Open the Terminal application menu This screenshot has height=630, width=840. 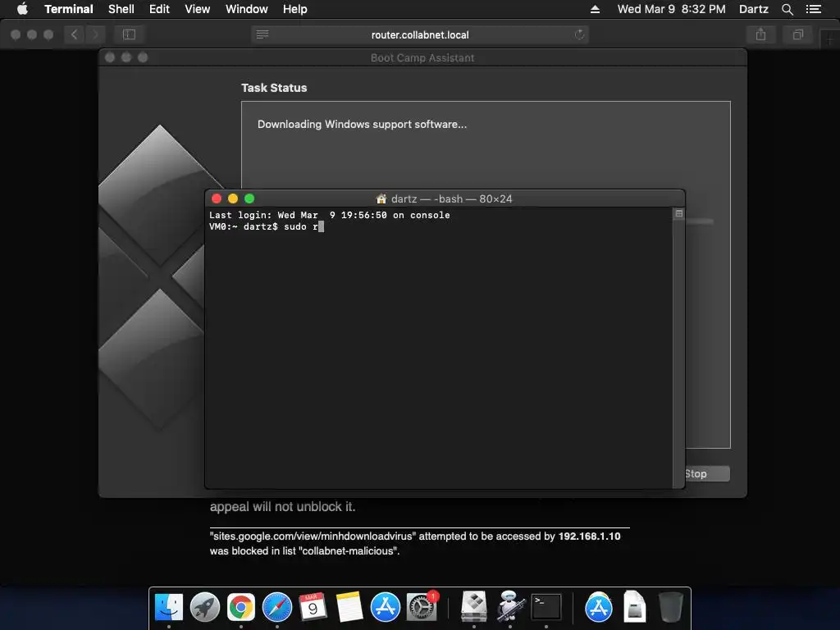tap(69, 9)
